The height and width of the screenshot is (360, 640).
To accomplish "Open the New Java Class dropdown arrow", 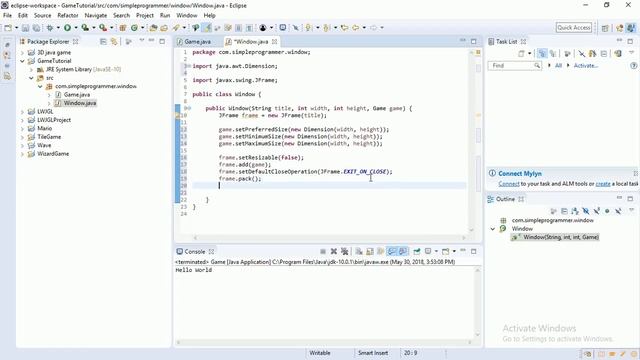I will tap(142, 28).
